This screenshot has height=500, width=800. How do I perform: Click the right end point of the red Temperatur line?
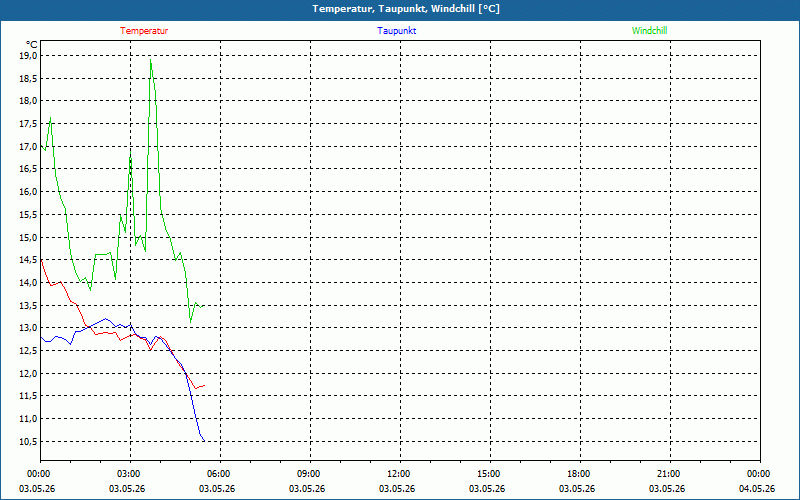click(204, 385)
